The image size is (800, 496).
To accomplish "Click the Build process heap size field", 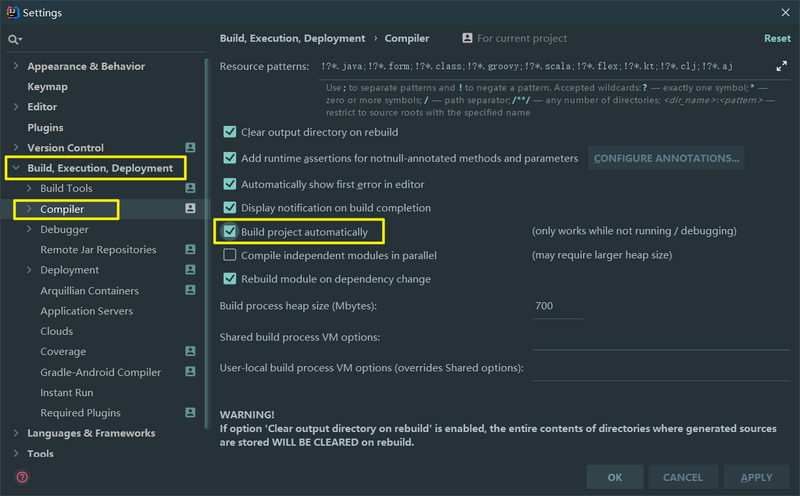I will [x=558, y=306].
